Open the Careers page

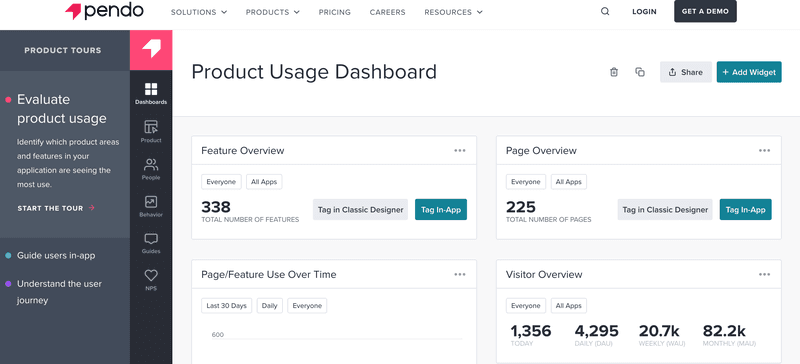point(388,12)
